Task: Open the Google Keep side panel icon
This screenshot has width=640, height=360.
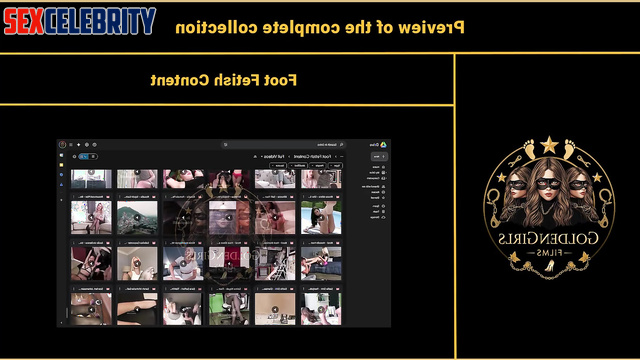Action: [x=62, y=165]
